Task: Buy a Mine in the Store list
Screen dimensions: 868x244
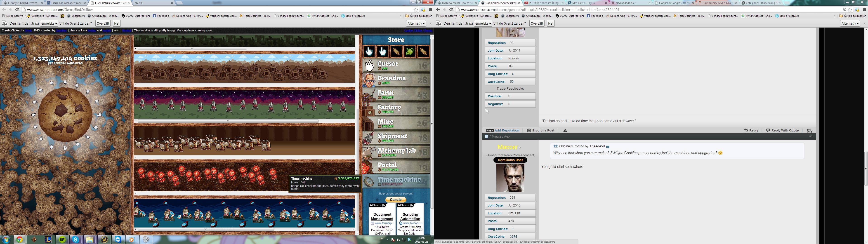Action: point(396,123)
